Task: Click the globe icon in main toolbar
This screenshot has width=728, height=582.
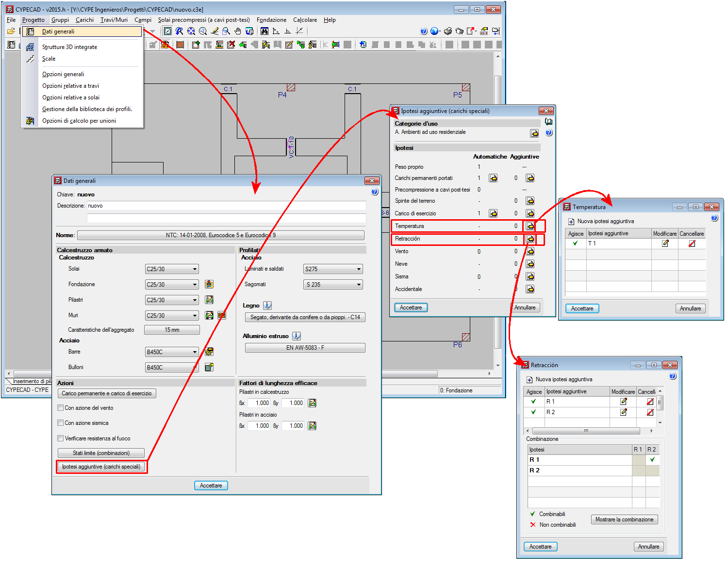Action: [x=434, y=31]
